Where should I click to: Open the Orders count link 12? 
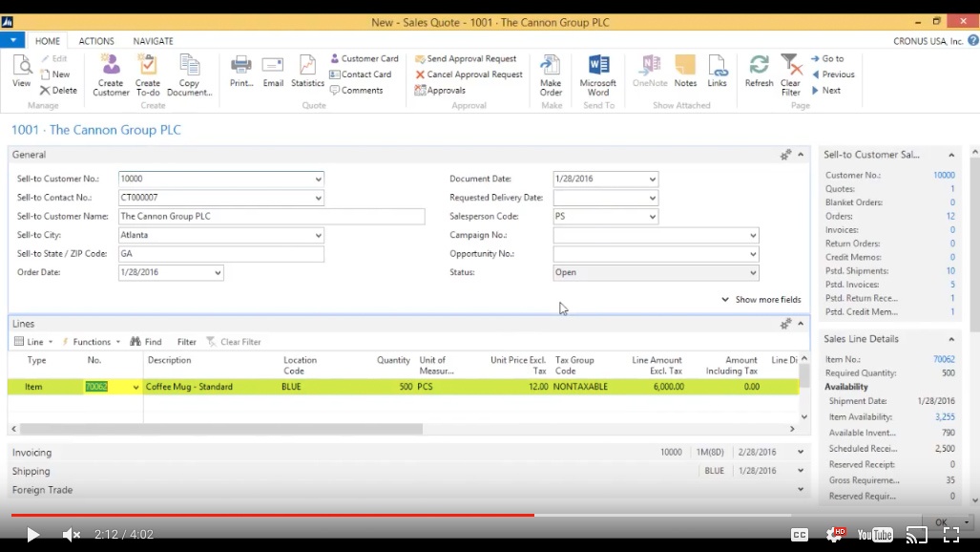coord(950,216)
